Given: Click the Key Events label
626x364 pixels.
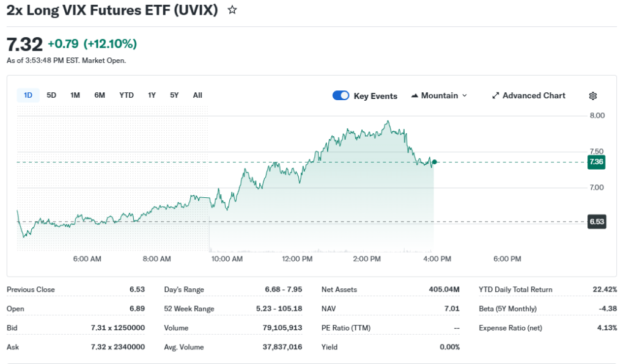Looking at the screenshot, I should (x=375, y=96).
